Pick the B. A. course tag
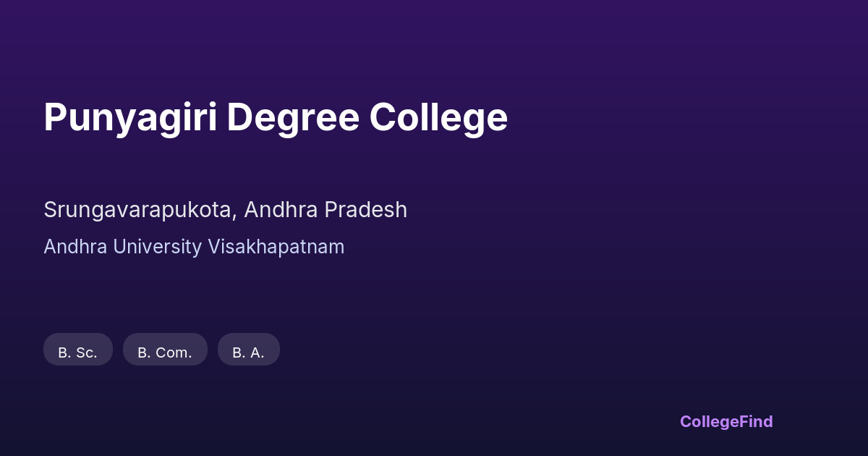This screenshot has width=868, height=456. pos(248,351)
